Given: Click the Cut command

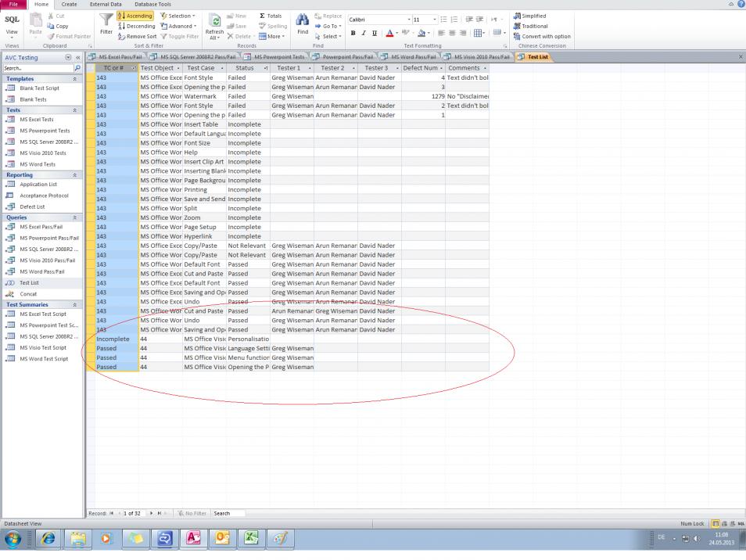Looking at the screenshot, I should click(56, 16).
